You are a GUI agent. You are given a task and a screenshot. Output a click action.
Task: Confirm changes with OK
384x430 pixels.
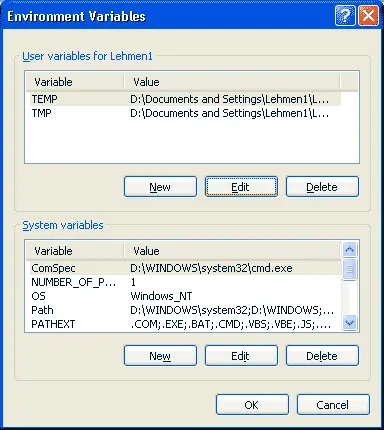(252, 405)
